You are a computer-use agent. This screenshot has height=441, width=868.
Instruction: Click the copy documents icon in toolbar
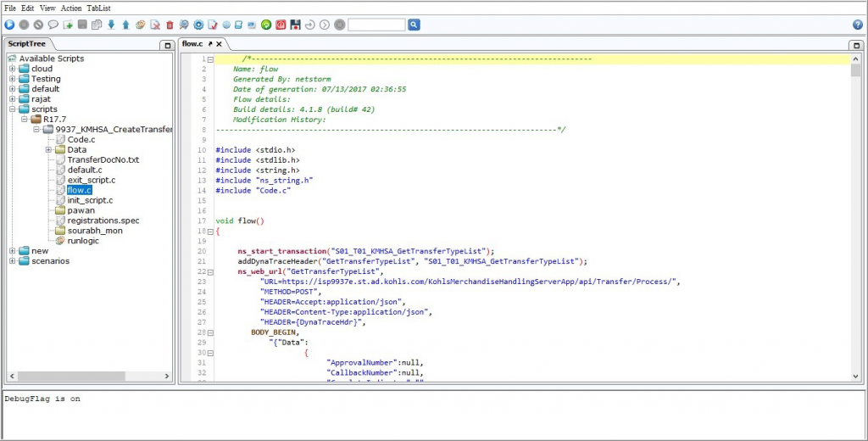coord(97,25)
